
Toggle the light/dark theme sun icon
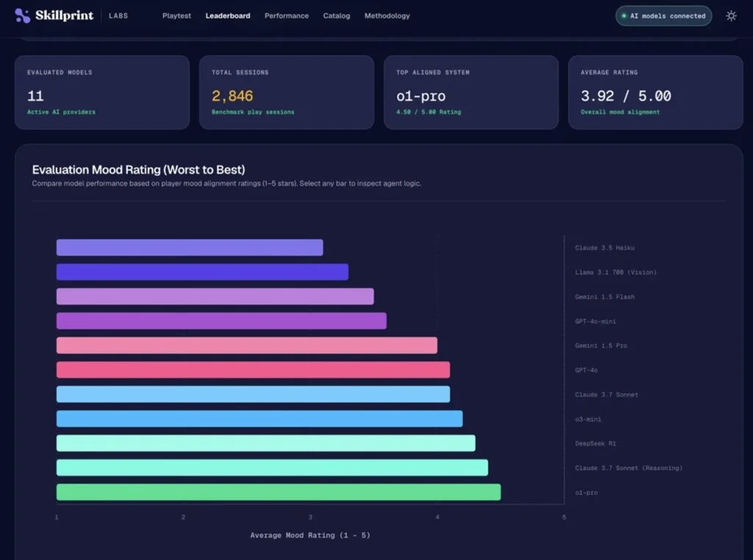(x=731, y=16)
